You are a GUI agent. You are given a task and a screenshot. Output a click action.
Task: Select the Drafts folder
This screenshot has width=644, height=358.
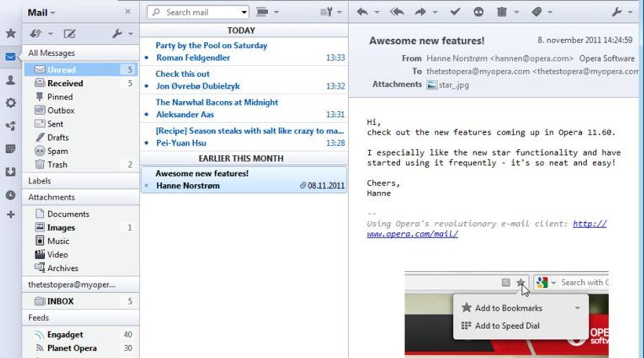click(81, 137)
